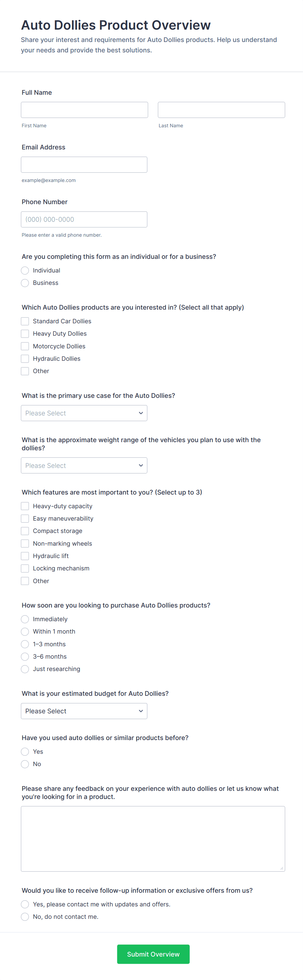Open the estimated budget dropdown
Image resolution: width=303 pixels, height=980 pixels.
tap(84, 711)
